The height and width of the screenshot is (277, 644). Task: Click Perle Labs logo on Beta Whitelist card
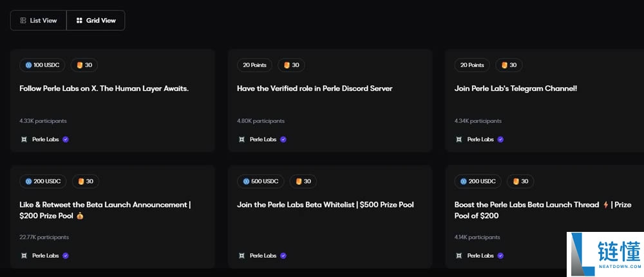point(241,256)
